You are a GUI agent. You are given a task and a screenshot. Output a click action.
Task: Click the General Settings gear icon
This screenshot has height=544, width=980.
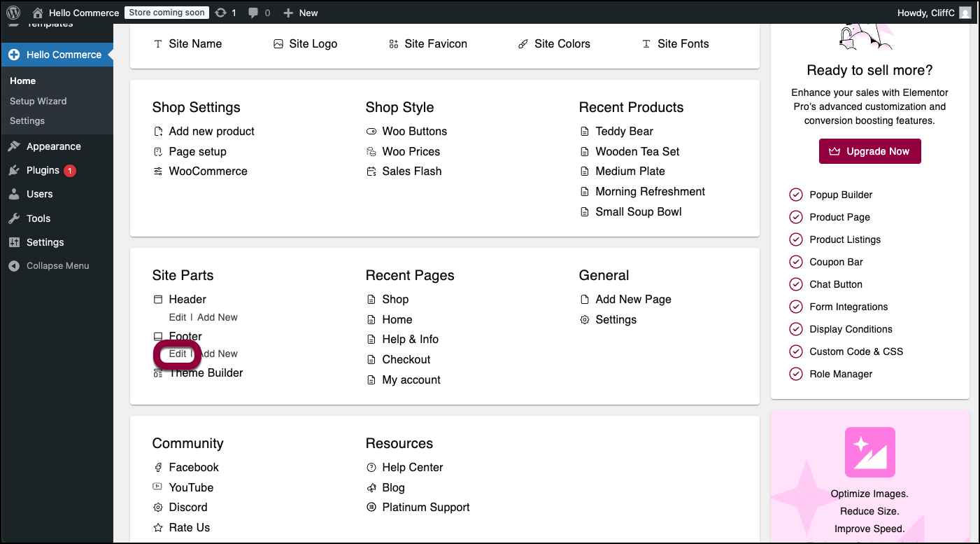[x=585, y=320]
